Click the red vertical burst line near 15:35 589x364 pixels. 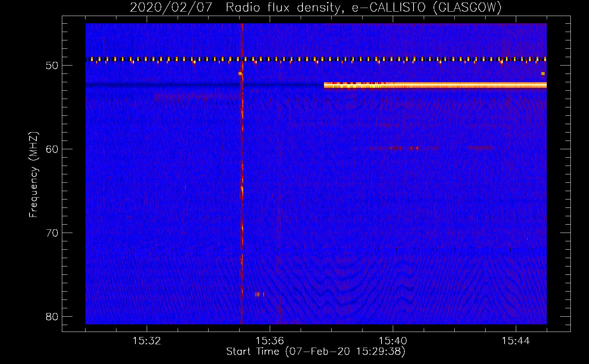pos(242,174)
